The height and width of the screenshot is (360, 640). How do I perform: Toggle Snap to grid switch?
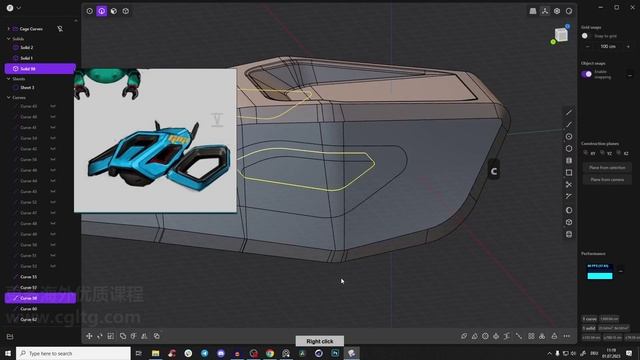coord(586,36)
